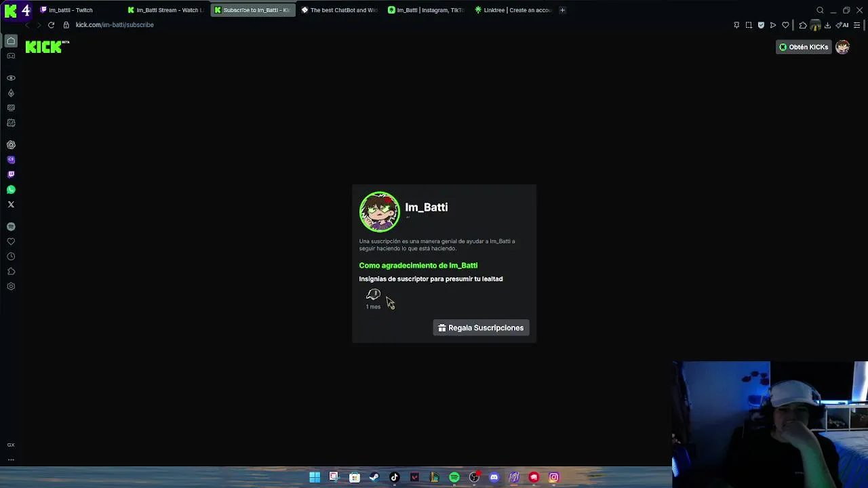Click the 1 mes subscriber badge
The image size is (868, 488).
coord(373,299)
